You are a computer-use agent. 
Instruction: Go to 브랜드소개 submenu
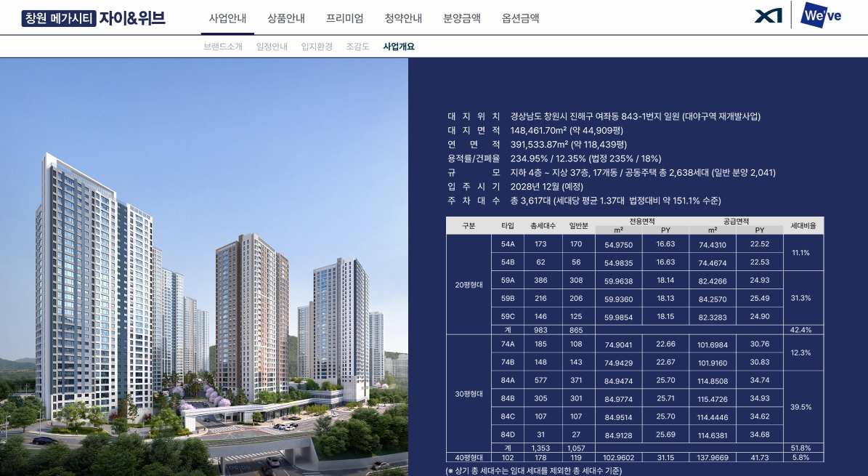click(223, 47)
